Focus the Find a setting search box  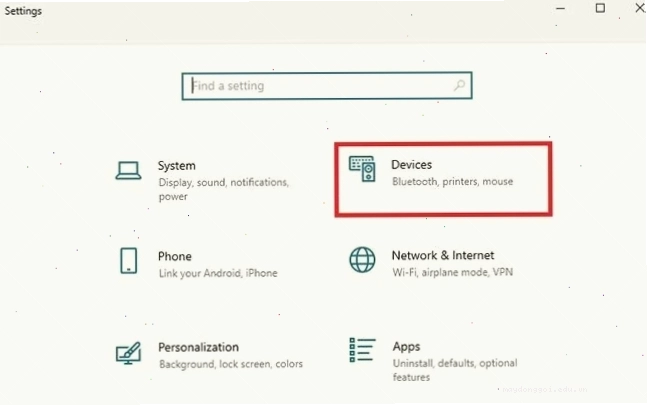tap(327, 86)
